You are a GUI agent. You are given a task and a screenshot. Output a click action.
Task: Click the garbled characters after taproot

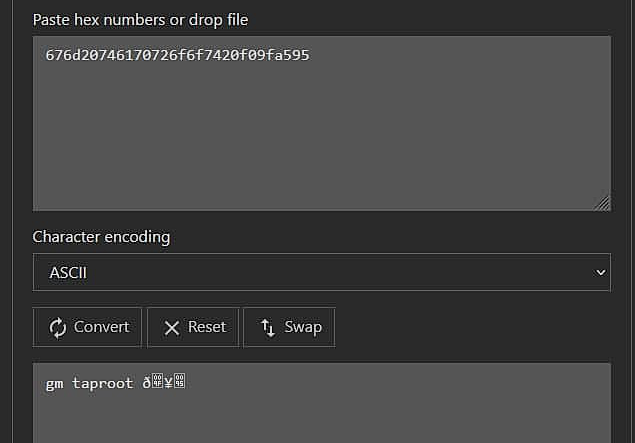164,382
